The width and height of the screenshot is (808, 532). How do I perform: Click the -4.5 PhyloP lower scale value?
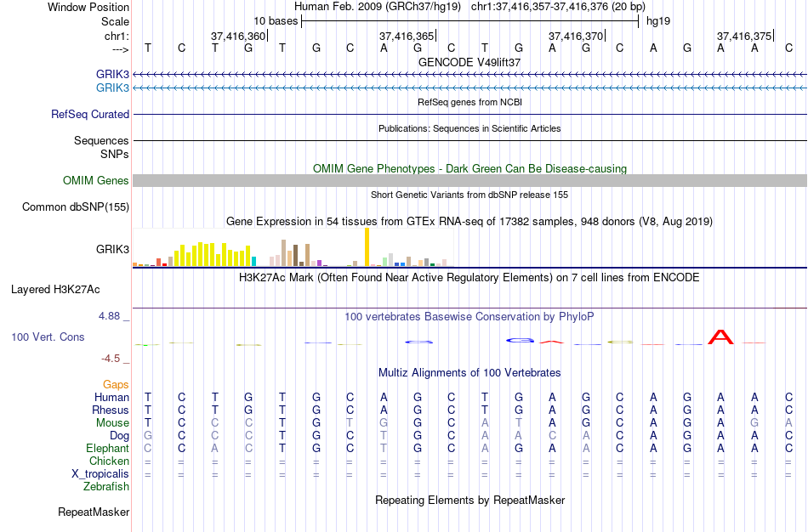[x=111, y=359]
